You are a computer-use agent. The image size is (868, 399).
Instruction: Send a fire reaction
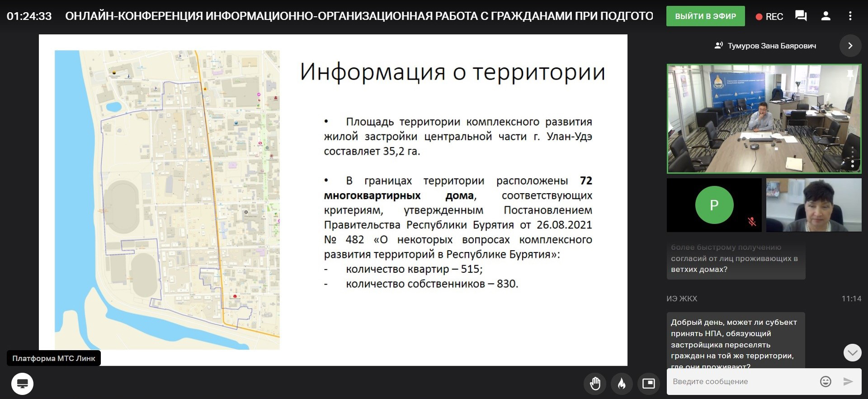pos(622,384)
